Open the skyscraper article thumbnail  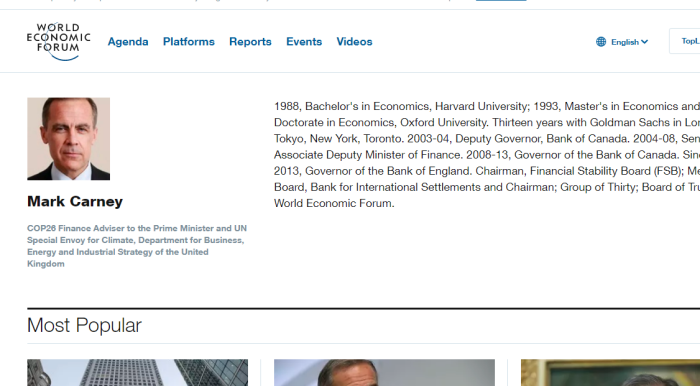click(138, 373)
